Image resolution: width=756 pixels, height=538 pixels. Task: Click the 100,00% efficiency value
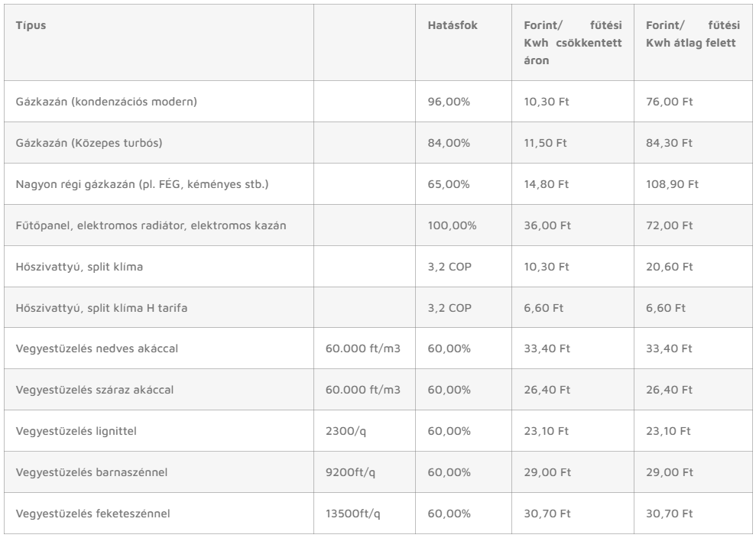(x=452, y=225)
